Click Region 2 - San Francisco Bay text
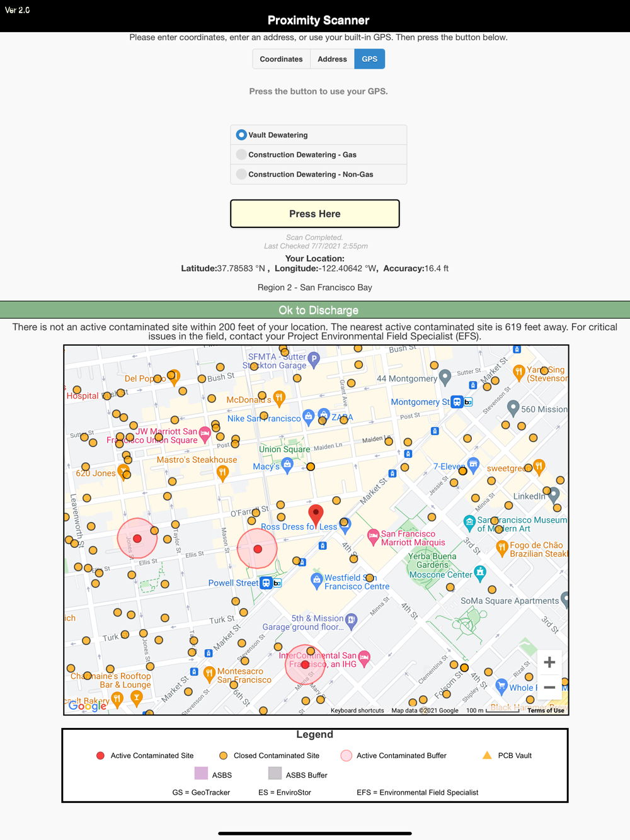630x840 pixels. coord(315,287)
